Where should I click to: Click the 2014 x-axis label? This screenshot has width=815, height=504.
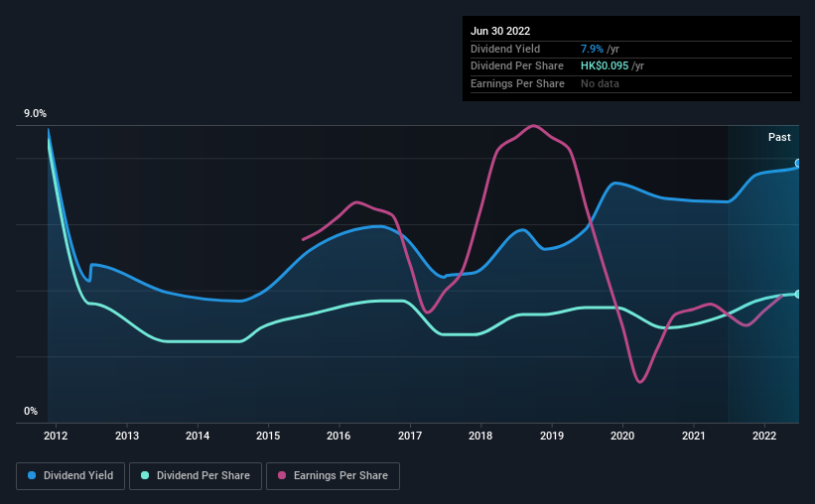point(198,436)
